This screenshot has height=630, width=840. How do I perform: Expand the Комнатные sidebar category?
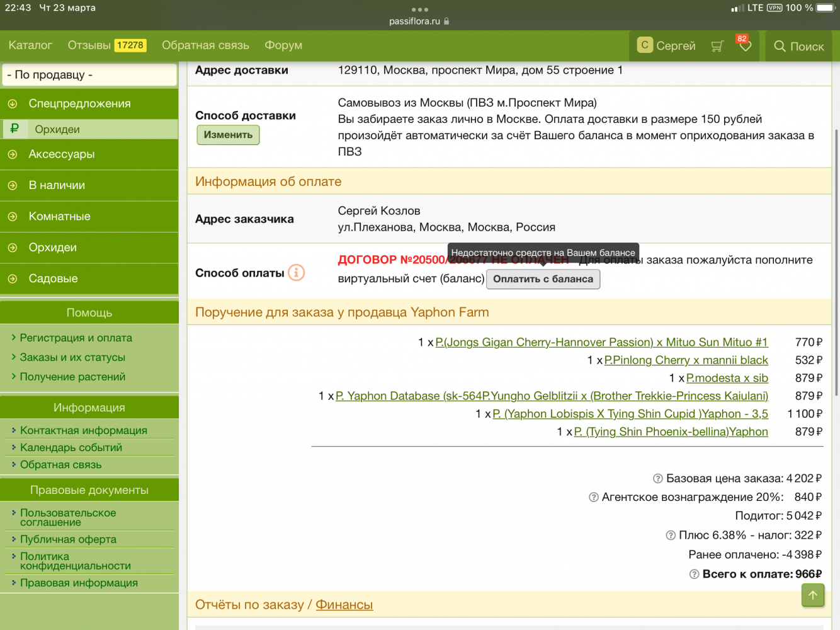coord(59,217)
